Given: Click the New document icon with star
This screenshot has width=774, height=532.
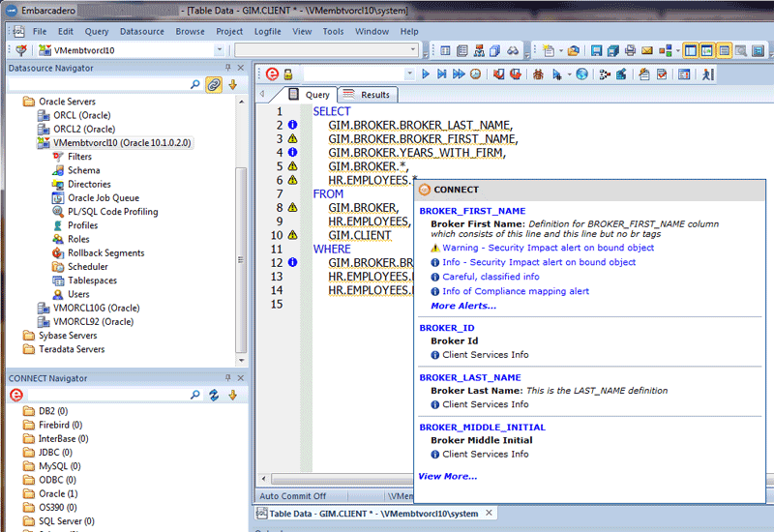Looking at the screenshot, I should pos(548,50).
